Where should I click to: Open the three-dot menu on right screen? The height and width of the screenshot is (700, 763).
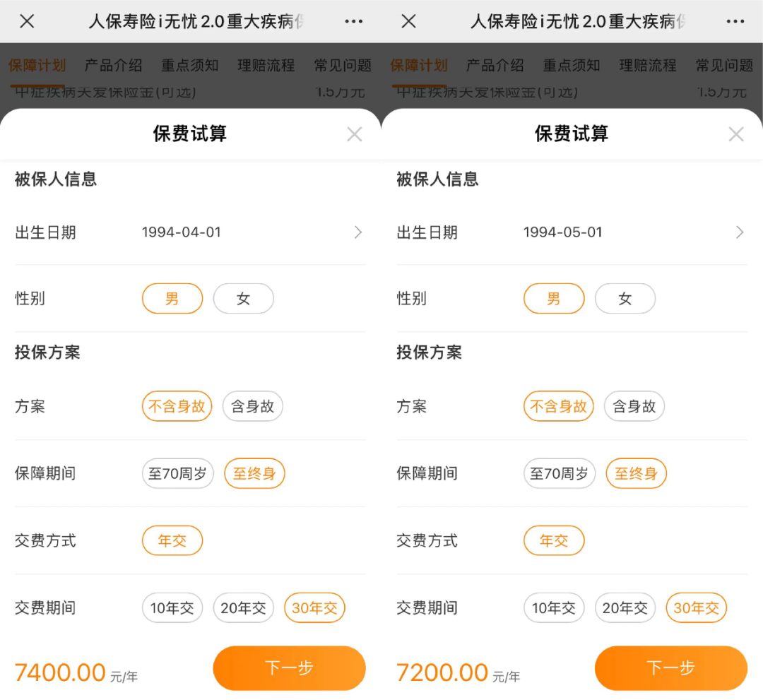(x=735, y=21)
